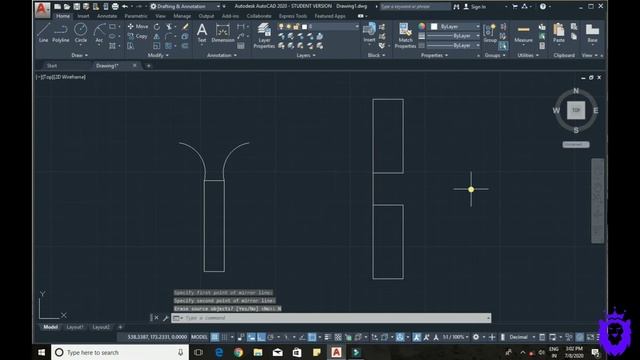Toggle layer on/off lightbulb in layer dropdown

tap(281, 27)
